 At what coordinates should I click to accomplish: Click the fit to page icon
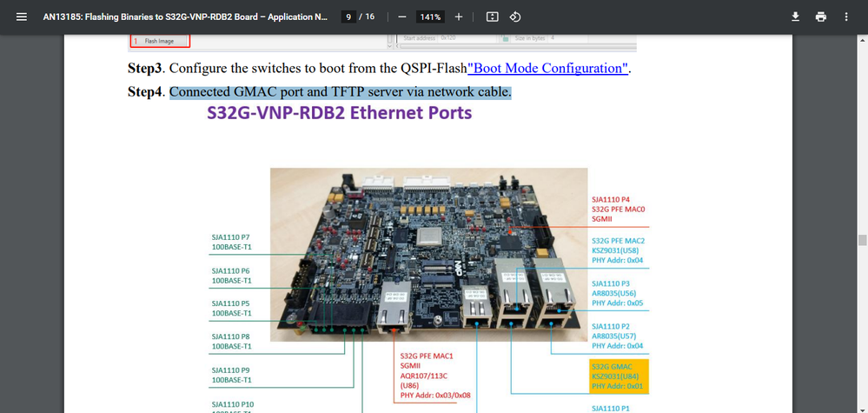(x=492, y=17)
